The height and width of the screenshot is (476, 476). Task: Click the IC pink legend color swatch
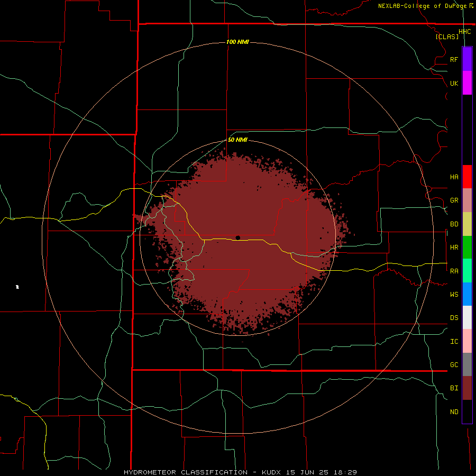click(467, 341)
